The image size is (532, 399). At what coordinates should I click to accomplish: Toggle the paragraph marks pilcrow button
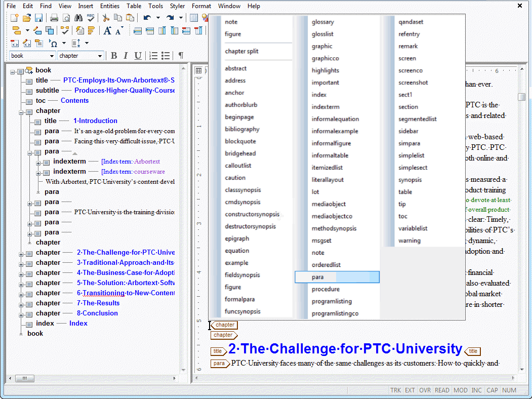pos(181,56)
